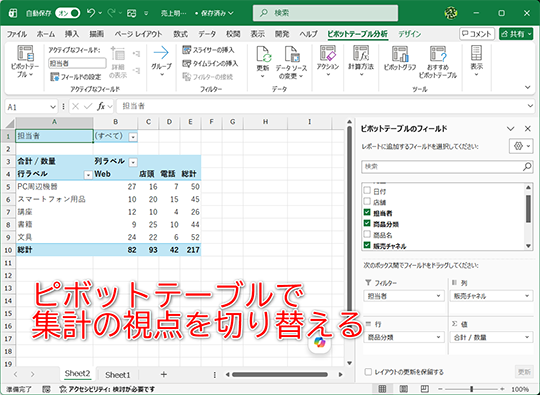
Task: Switch to normal view in status bar
Action: pos(382,389)
